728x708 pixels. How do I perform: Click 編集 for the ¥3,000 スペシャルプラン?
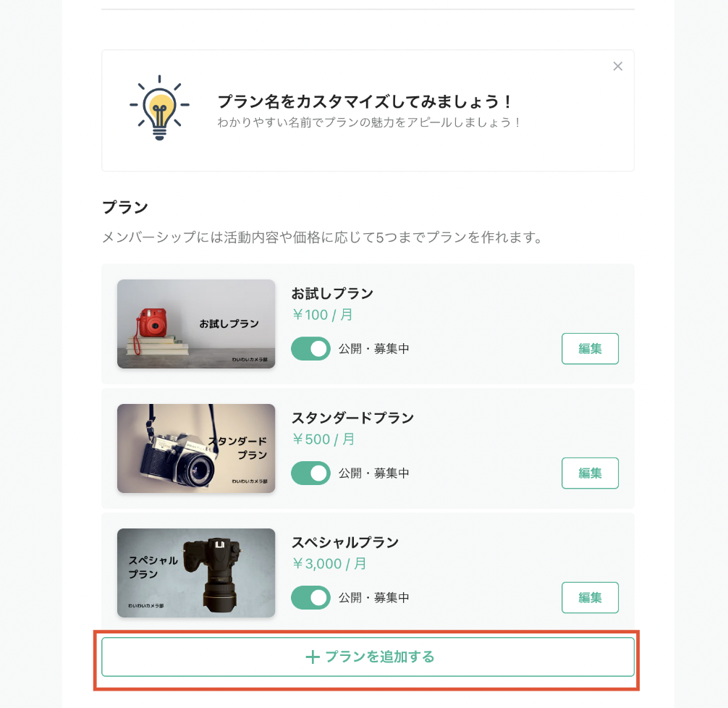tap(590, 598)
